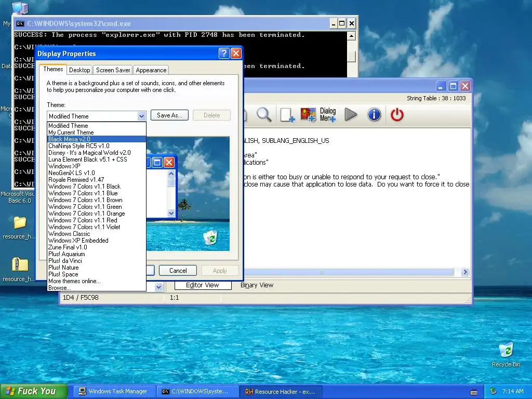
Task: Select the Themes tab
Action: [x=53, y=69]
